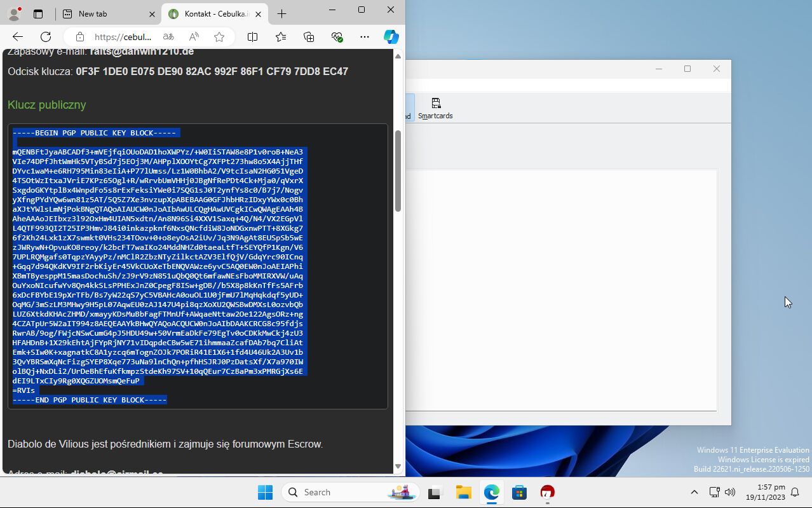Expand Settings and more menu
The image size is (812, 508).
coord(364,37)
